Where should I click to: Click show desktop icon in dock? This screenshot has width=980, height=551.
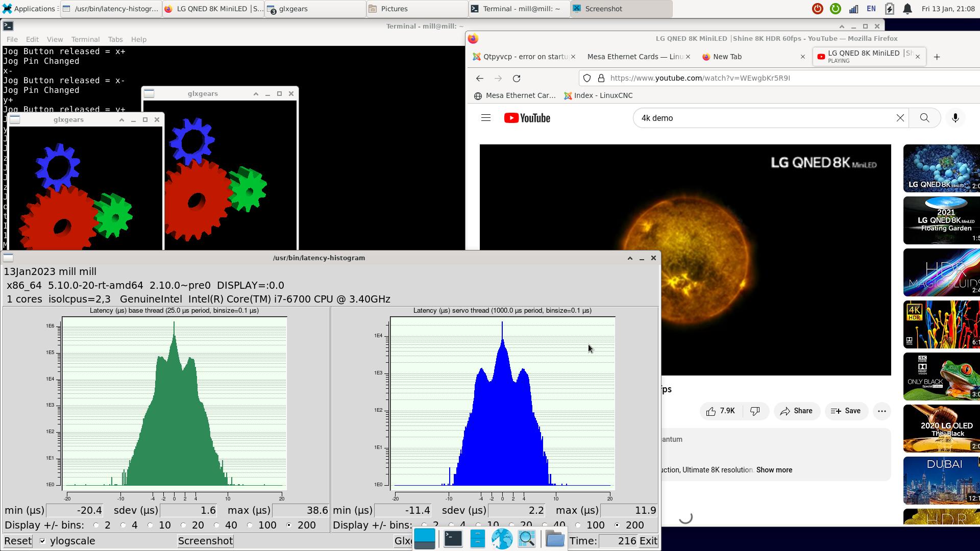click(425, 539)
